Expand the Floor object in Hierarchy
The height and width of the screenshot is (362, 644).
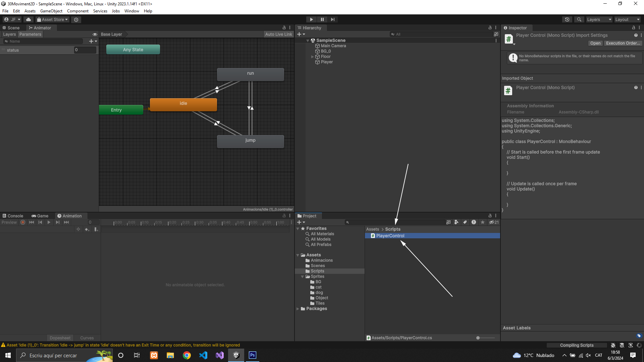[x=312, y=57]
